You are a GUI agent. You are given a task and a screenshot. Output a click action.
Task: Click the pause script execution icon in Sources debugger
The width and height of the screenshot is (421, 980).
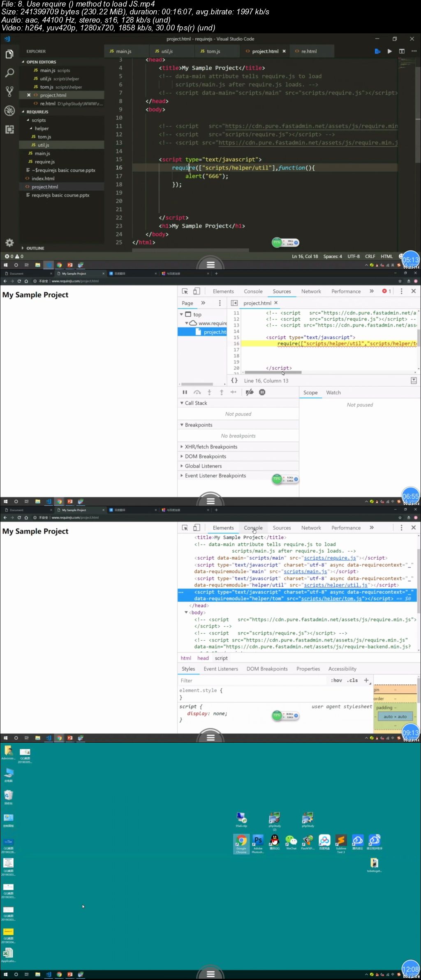pos(185,392)
